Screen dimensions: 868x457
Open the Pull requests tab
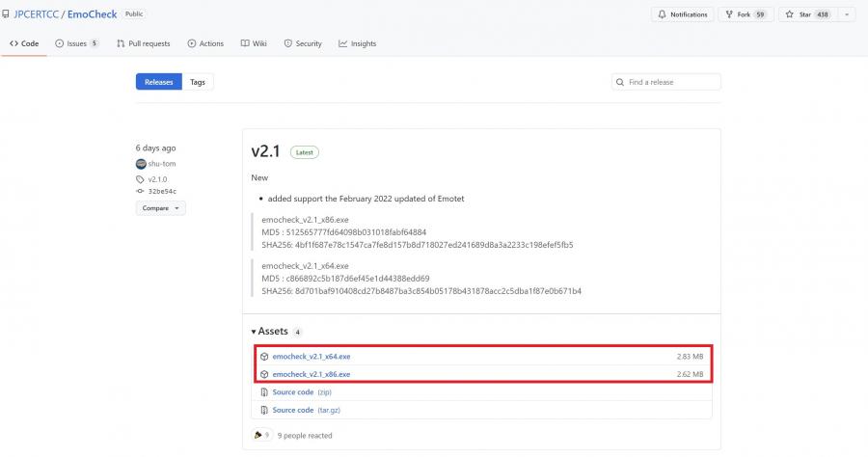point(144,43)
